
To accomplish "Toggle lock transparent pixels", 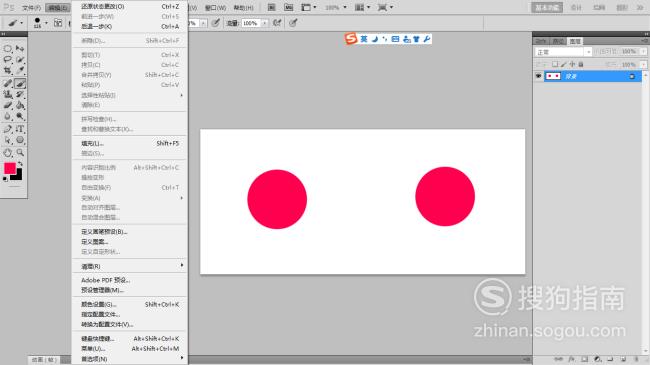I will [x=555, y=64].
